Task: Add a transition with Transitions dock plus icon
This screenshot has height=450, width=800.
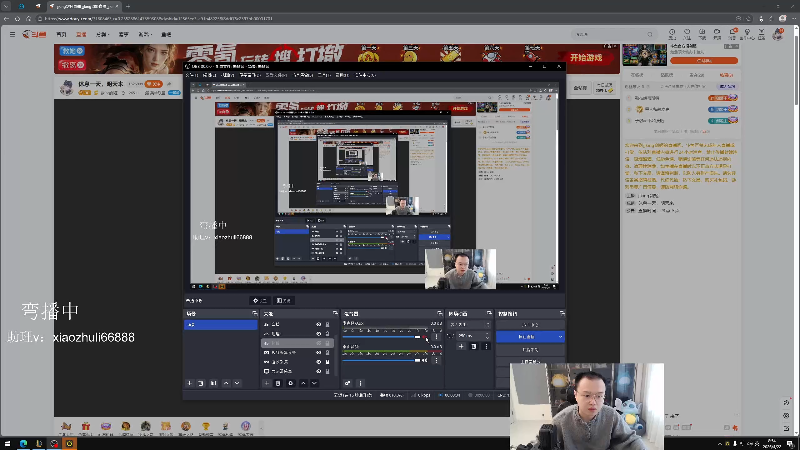Action: 461,346
